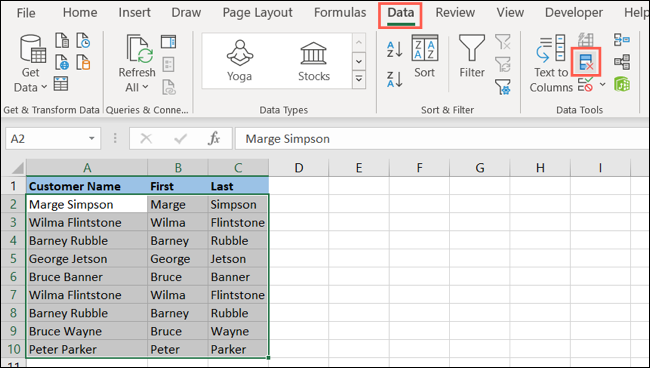
Task: Show the Queries & Connections pane
Action: [x=168, y=42]
